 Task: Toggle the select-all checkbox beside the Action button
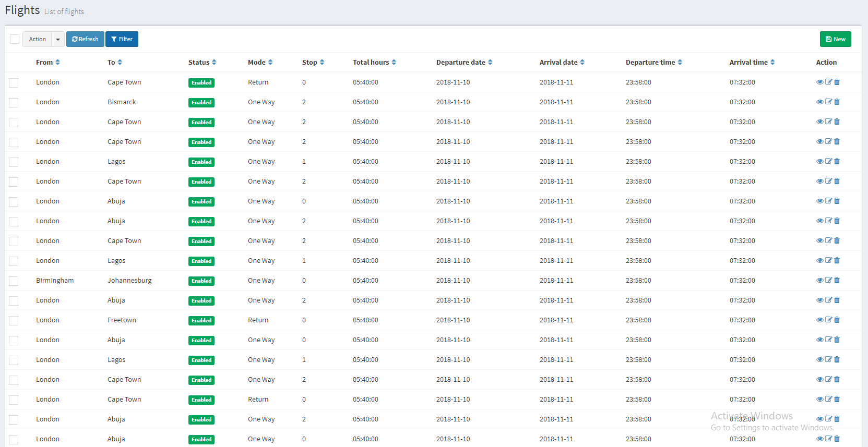click(15, 39)
